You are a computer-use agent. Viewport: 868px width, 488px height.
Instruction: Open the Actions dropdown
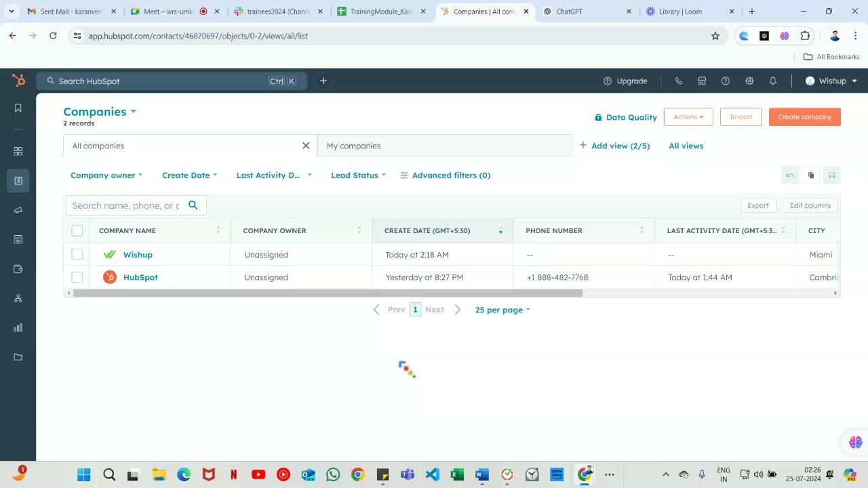[x=688, y=117]
